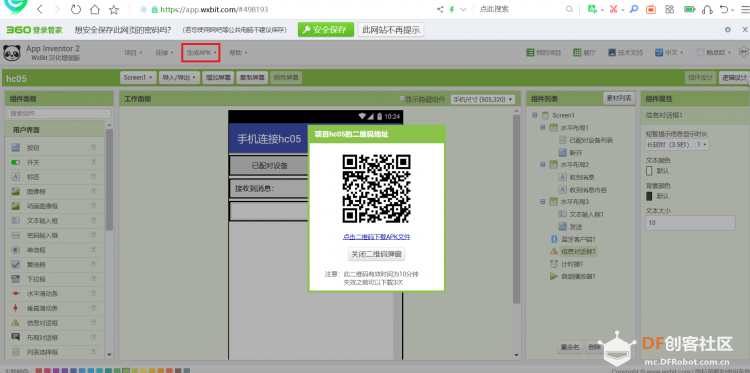
Task: Open help for the 开关 component
Action: coord(93,163)
